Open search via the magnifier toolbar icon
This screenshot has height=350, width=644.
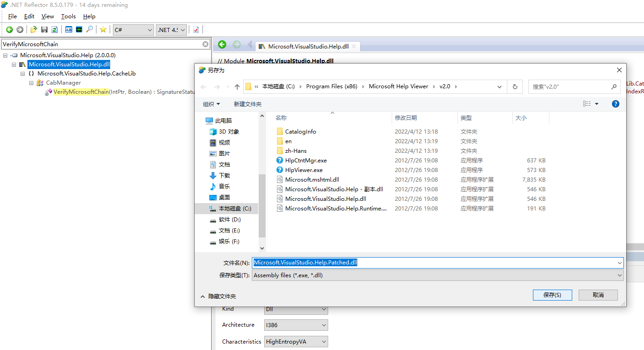coord(90,29)
